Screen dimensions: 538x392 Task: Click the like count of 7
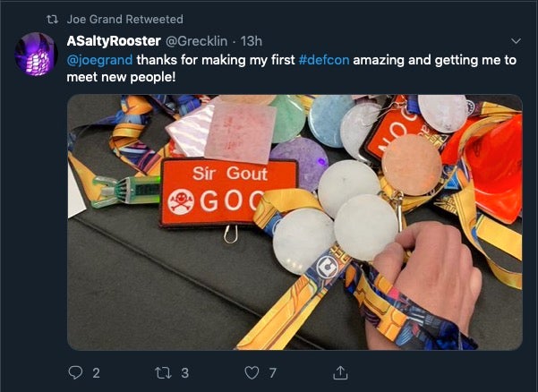tap(272, 372)
